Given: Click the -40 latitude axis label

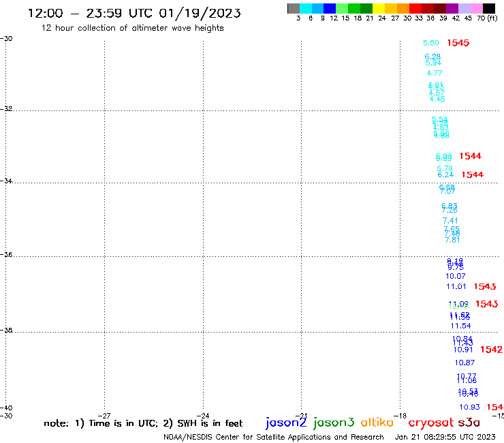Looking at the screenshot, I should pyautogui.click(x=6, y=408).
